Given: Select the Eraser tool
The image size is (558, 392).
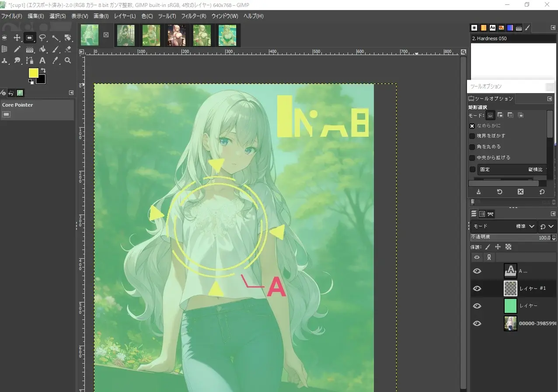Looking at the screenshot, I should pos(68,49).
